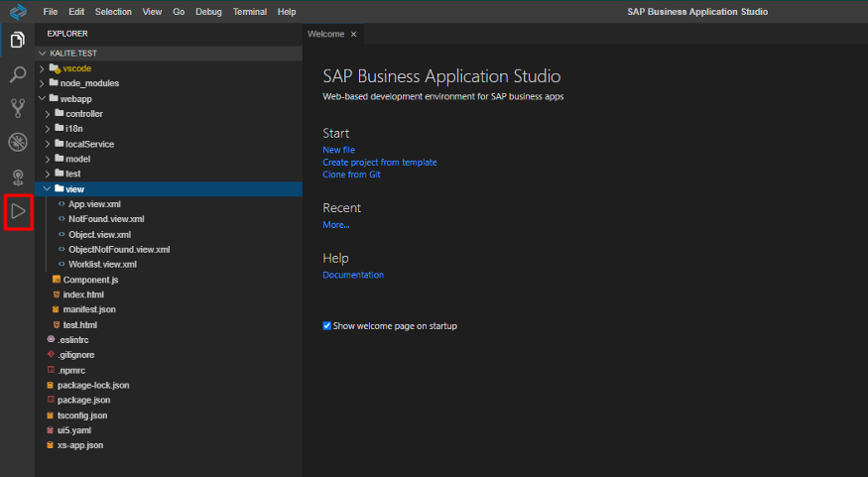Open the Help menu

287,12
